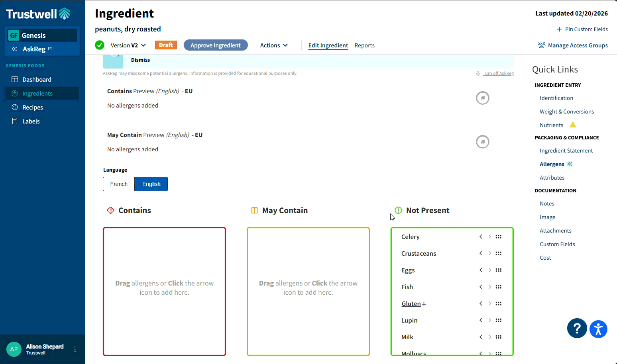The height and width of the screenshot is (364, 617).
Task: Move Eggs left with the arrow icon
Action: point(481,270)
